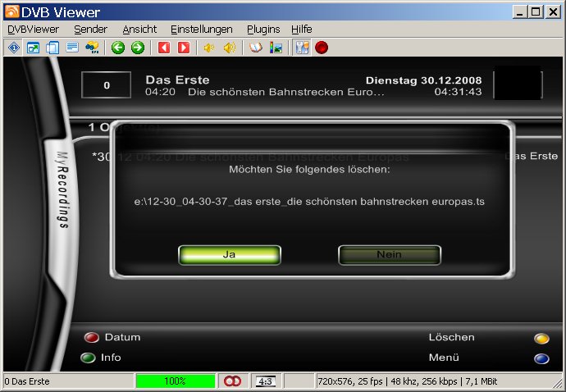Viewport: 566px width, 392px height.
Task: Minimize the DVB Viewer window
Action: pos(520,12)
